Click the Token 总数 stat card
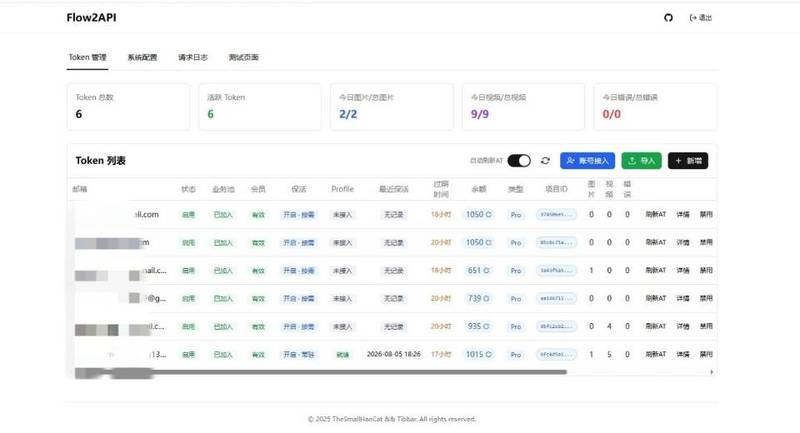Viewport: 800px width, 433px height. click(128, 107)
